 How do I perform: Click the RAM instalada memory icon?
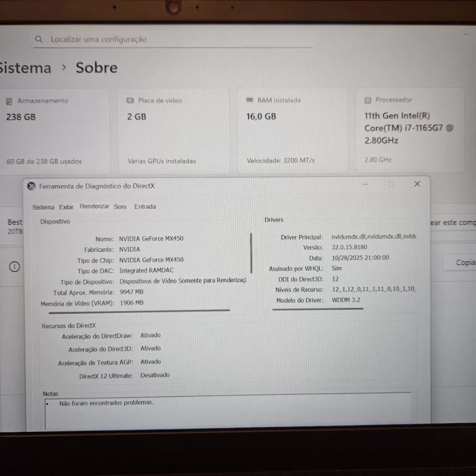click(249, 100)
